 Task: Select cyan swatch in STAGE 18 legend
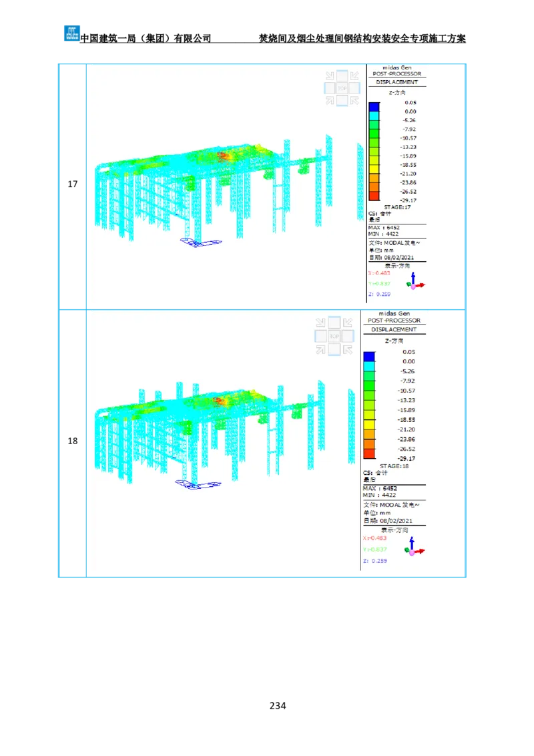pyautogui.click(x=369, y=366)
